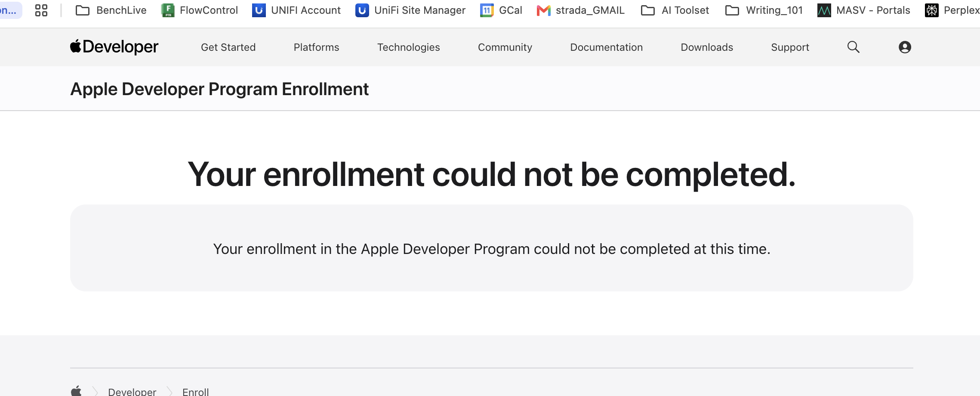
Task: Open the Perplexity bookmark
Action: pos(952,10)
